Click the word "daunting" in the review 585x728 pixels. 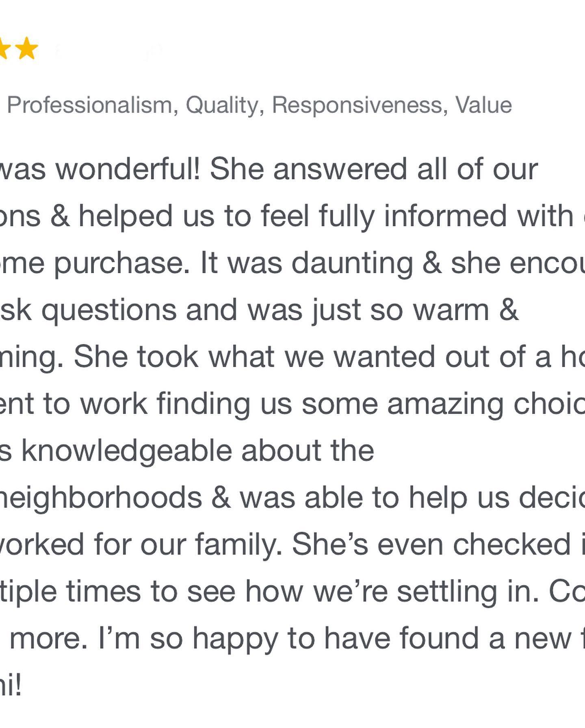pos(352,263)
